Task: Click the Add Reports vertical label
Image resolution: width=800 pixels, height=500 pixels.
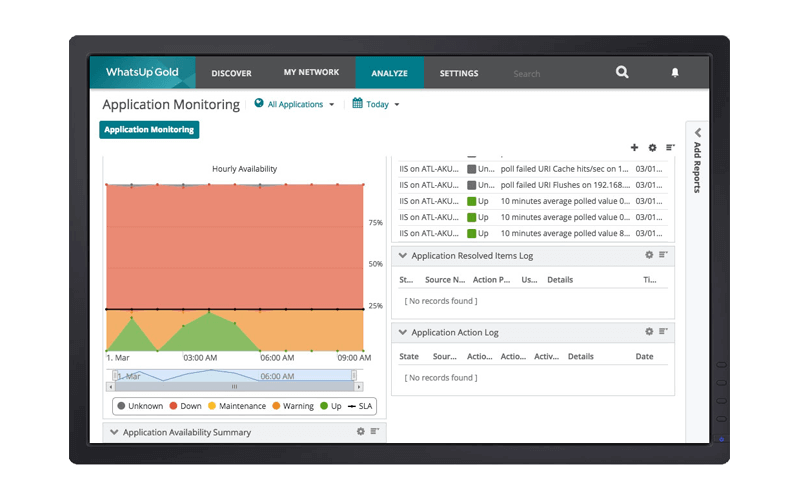Action: click(697, 167)
